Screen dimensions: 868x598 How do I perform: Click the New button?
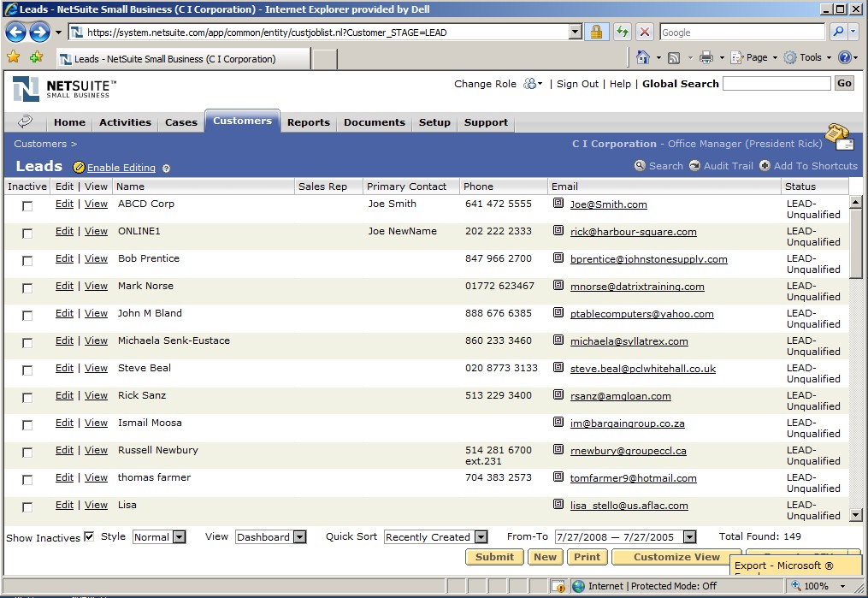click(546, 557)
